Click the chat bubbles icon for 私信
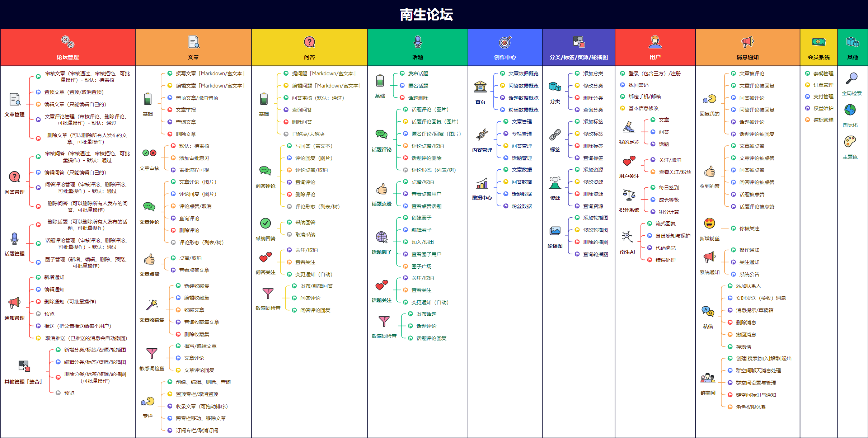This screenshot has height=438, width=868. (708, 311)
